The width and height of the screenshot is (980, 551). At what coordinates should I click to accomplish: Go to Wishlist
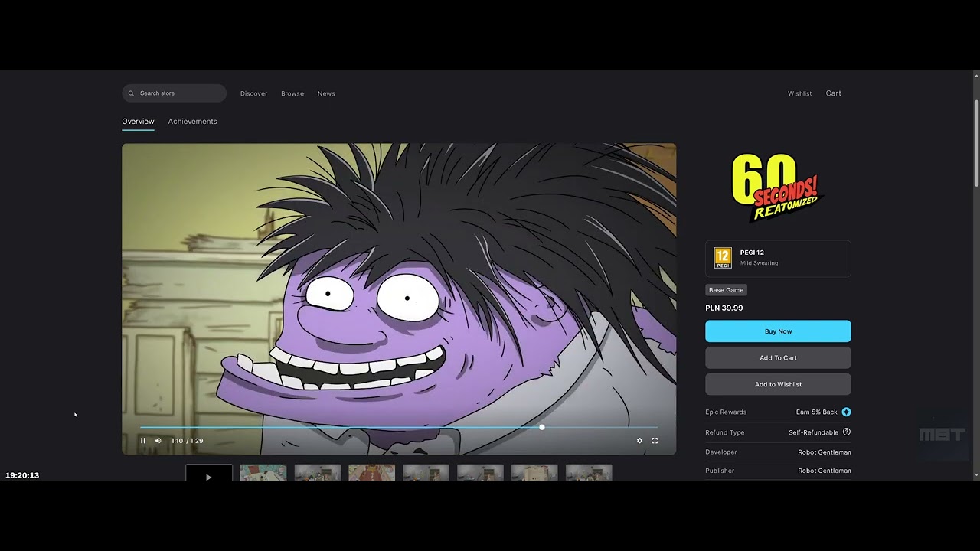tap(799, 93)
